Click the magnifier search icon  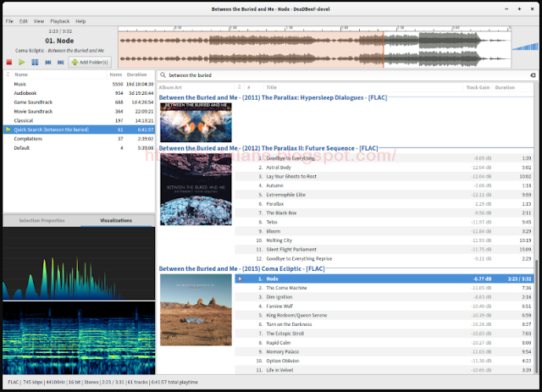[x=163, y=75]
